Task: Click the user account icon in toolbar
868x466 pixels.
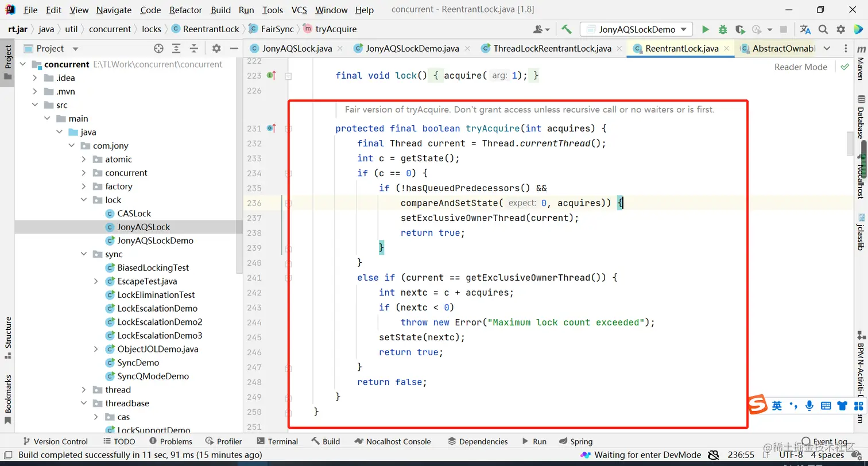Action: tap(541, 29)
